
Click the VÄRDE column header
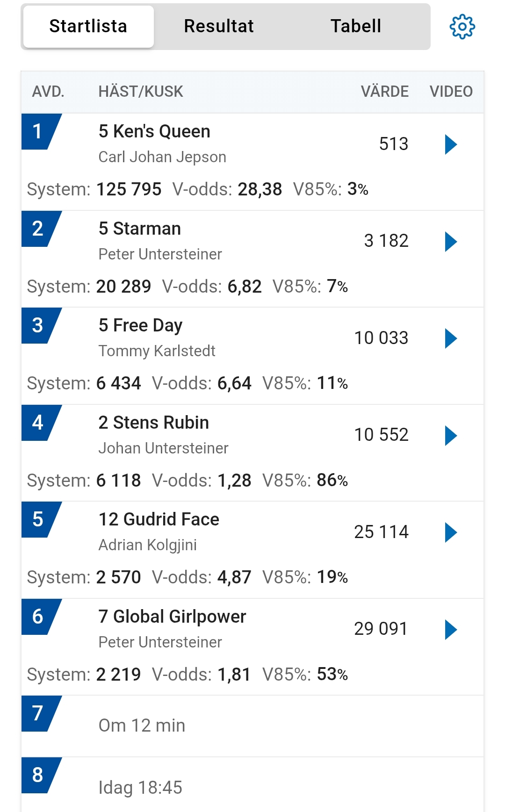coord(384,92)
